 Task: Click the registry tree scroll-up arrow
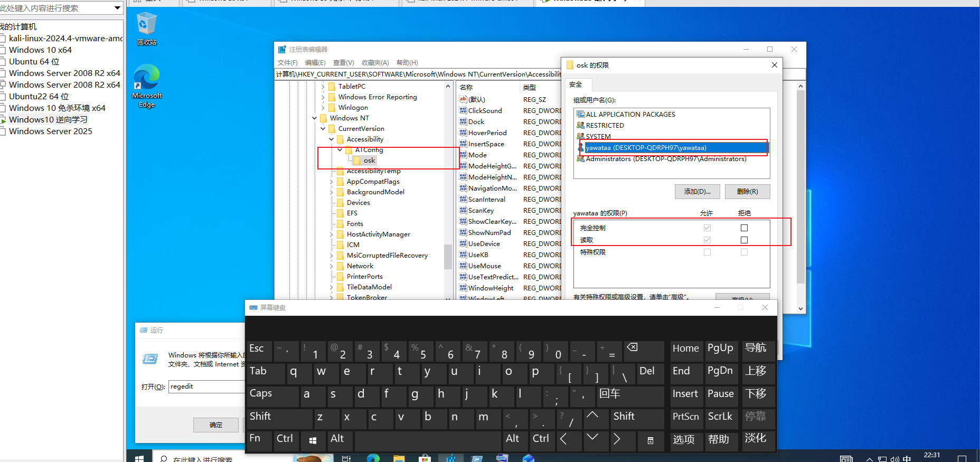[x=448, y=86]
